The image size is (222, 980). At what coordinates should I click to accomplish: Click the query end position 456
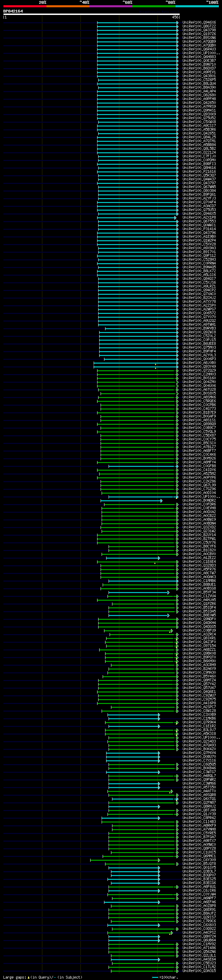175,17
